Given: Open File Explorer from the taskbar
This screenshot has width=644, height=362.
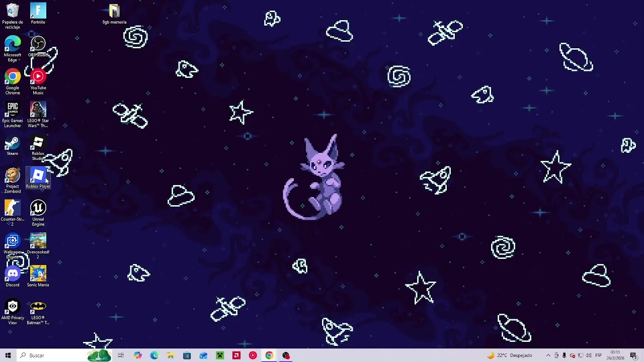Looking at the screenshot, I should tap(171, 355).
